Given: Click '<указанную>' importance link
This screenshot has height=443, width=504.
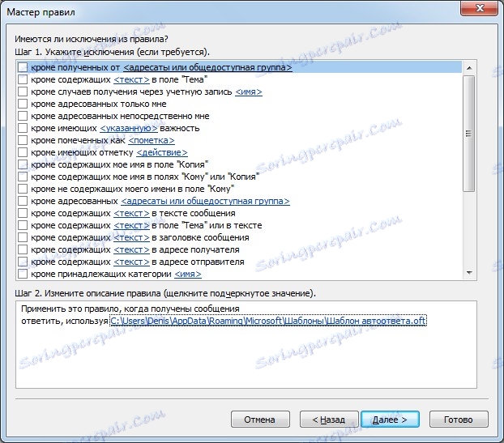Looking at the screenshot, I should (129, 128).
